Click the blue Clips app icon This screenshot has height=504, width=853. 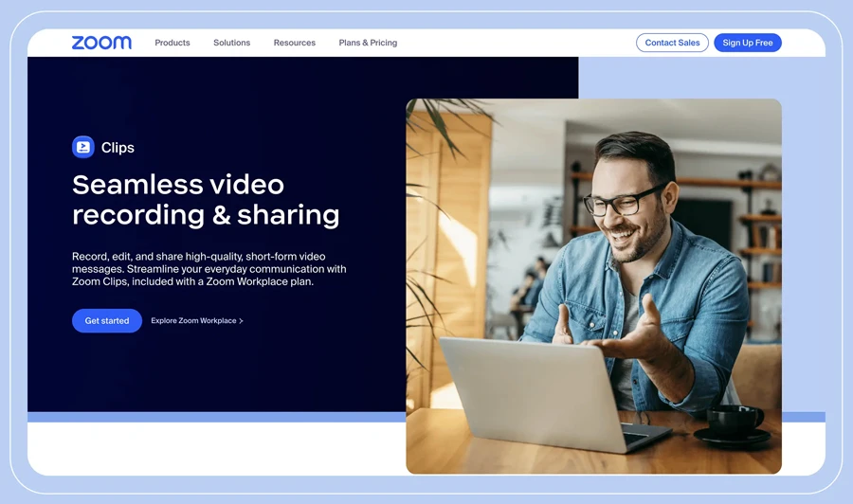tap(83, 147)
